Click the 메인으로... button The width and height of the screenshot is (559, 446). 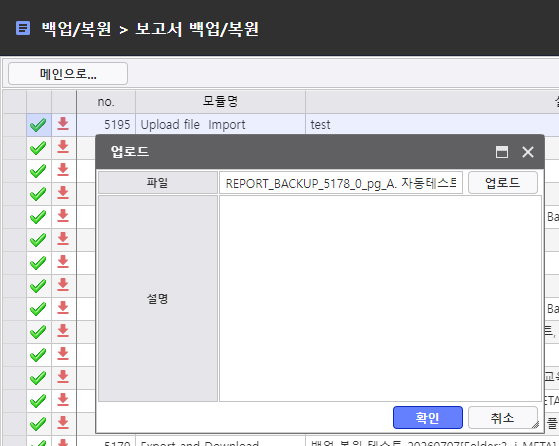click(x=68, y=74)
